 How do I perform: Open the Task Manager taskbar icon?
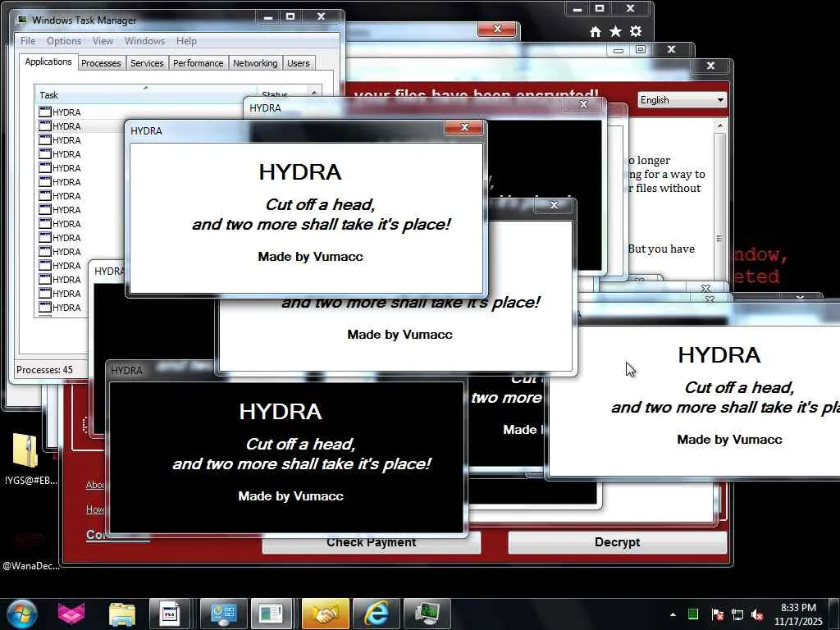tap(427, 614)
